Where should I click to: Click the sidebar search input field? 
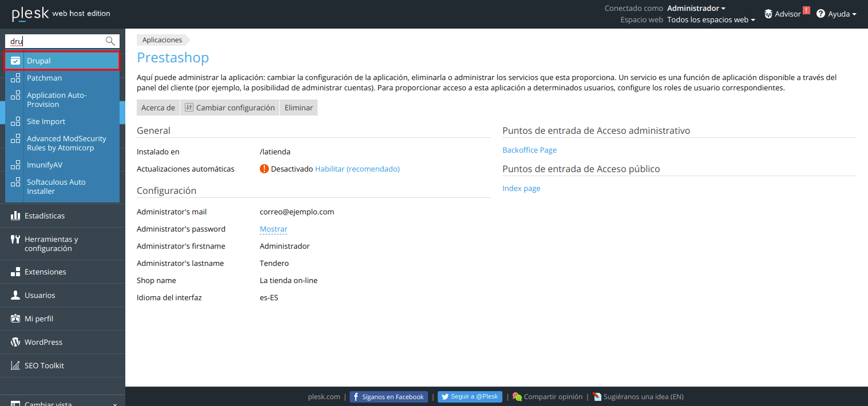click(54, 41)
